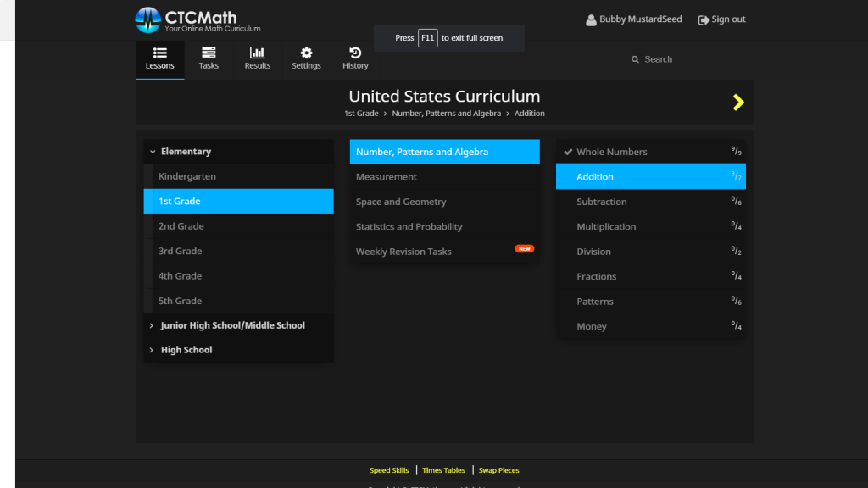Click the search magnifier icon
Viewport: 868px width, 488px height.
click(x=636, y=59)
